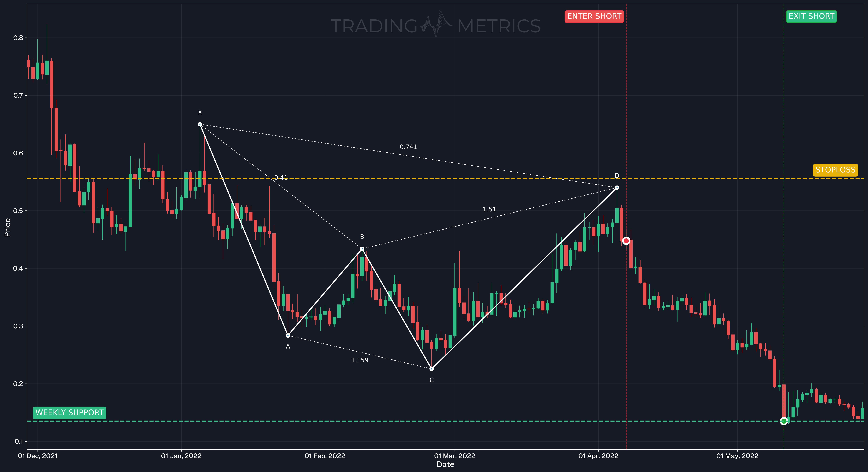868x472 pixels.
Task: Select the green short exit marker
Action: coord(784,421)
